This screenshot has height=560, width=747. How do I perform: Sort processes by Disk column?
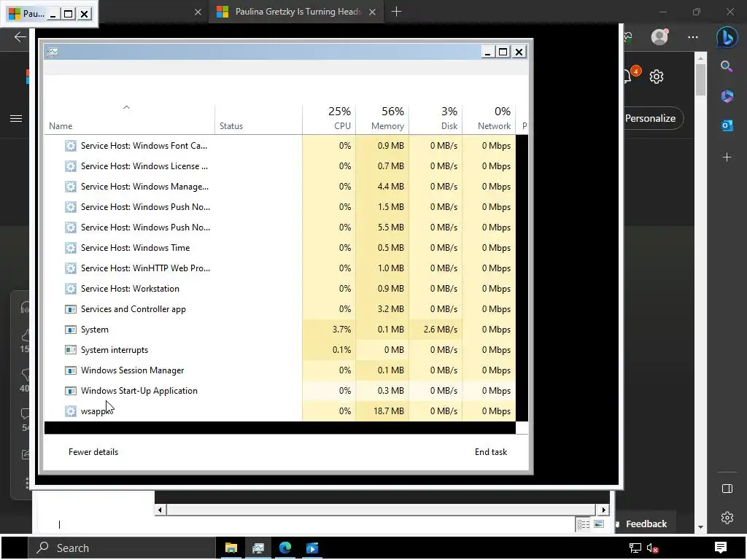point(436,119)
